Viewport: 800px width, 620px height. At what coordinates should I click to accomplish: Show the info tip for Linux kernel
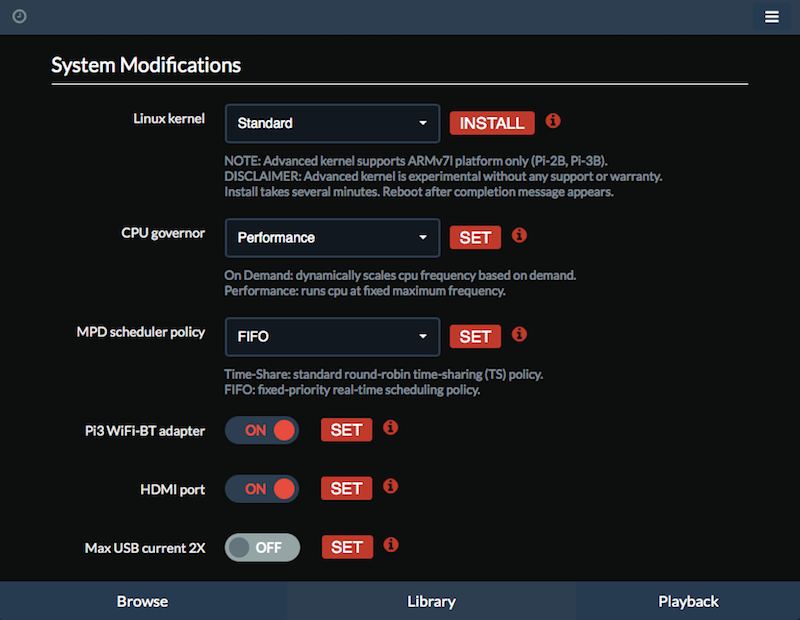[553, 121]
